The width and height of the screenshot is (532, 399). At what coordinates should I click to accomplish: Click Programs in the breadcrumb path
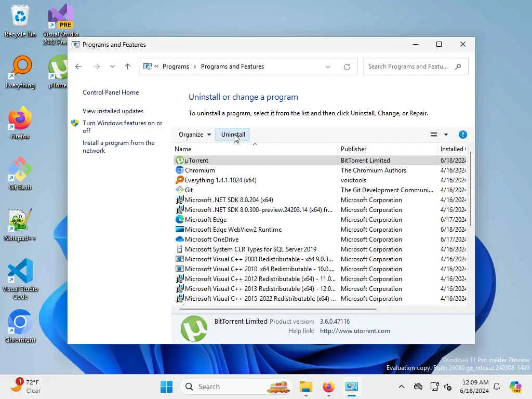click(x=176, y=66)
